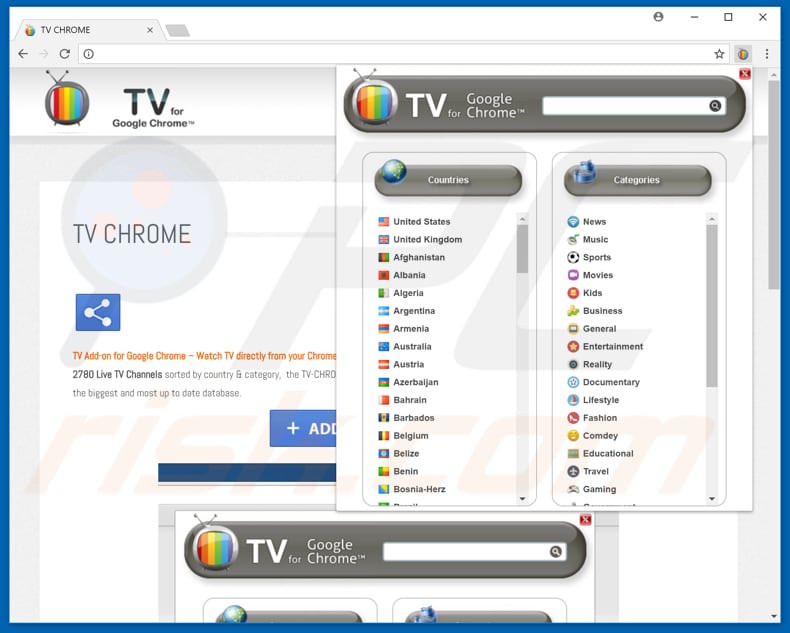Open the Chrome profile account icon
Image resolution: width=790 pixels, height=633 pixels.
658,17
